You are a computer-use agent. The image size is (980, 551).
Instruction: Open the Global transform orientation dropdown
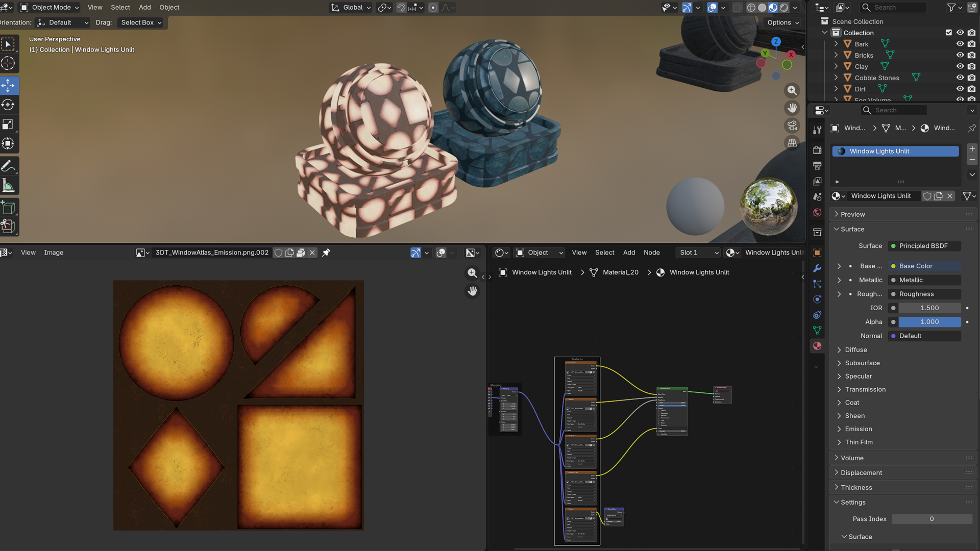click(x=351, y=8)
